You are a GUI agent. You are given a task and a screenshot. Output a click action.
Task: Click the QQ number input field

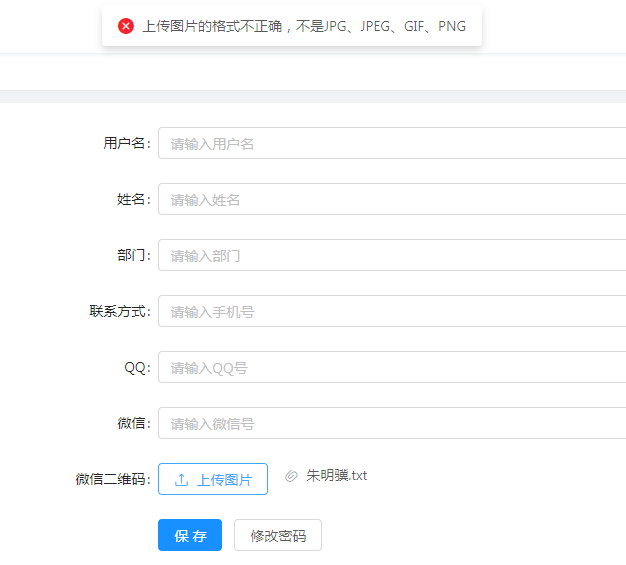coord(392,367)
